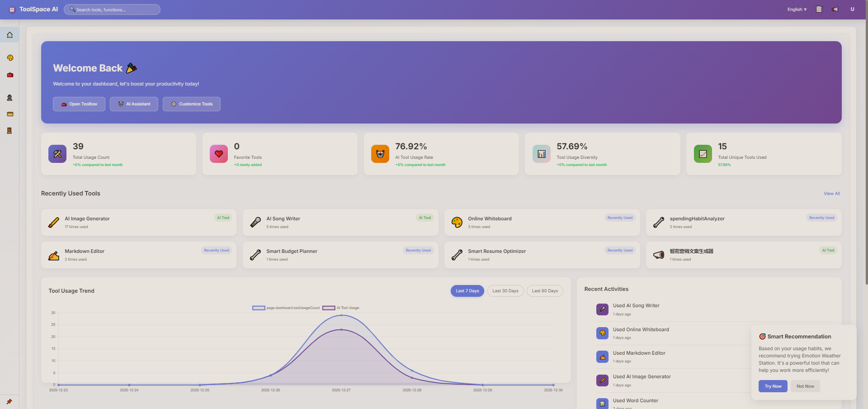
Task: Click View All recently used tools
Action: click(x=831, y=193)
